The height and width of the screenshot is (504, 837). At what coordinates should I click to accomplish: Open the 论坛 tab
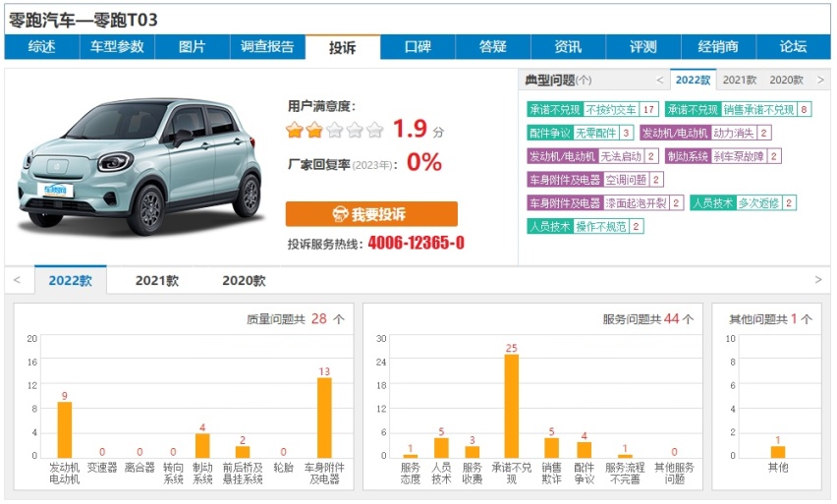[x=793, y=47]
